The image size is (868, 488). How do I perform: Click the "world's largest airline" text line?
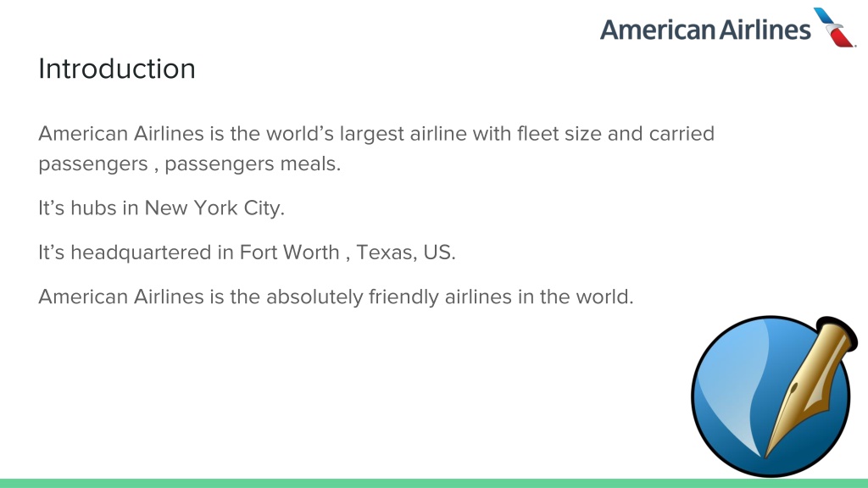[x=376, y=135]
